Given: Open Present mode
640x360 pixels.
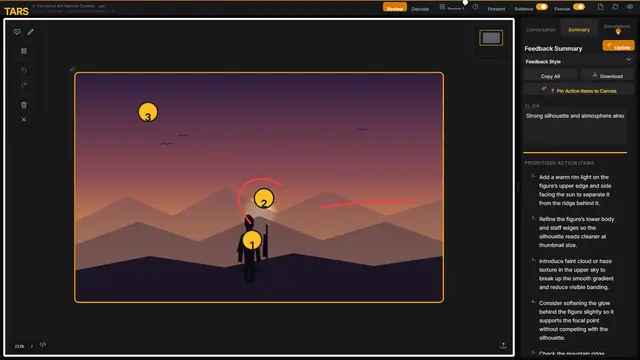Looking at the screenshot, I should pyautogui.click(x=496, y=9).
